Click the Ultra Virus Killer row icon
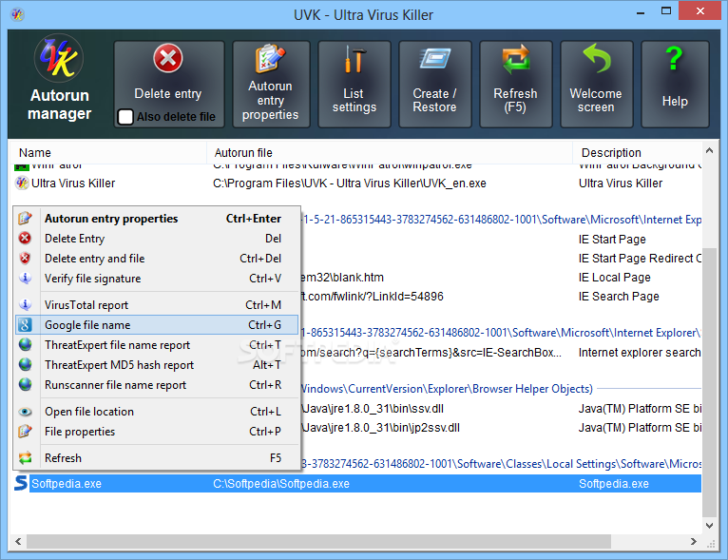The width and height of the screenshot is (728, 560). (21, 183)
